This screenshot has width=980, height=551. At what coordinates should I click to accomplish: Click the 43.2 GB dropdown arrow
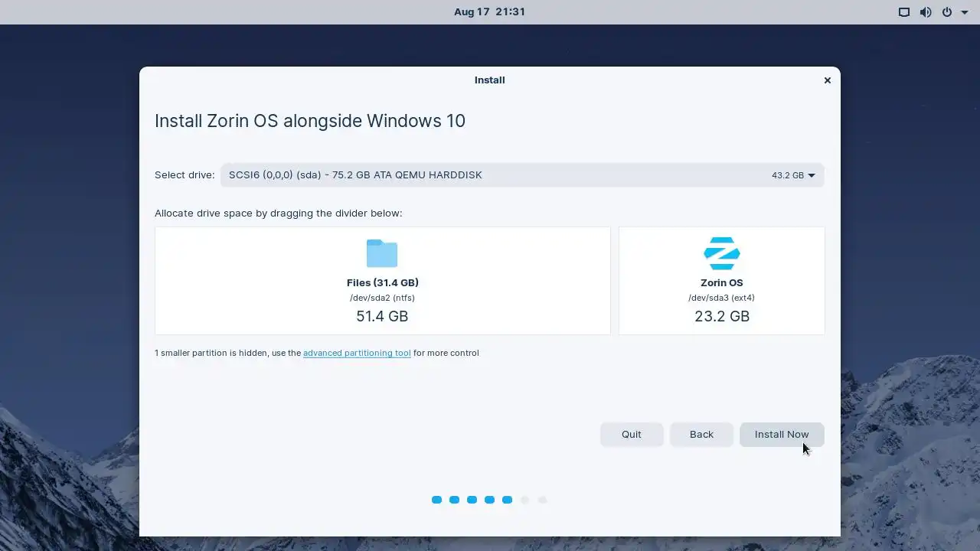(812, 175)
